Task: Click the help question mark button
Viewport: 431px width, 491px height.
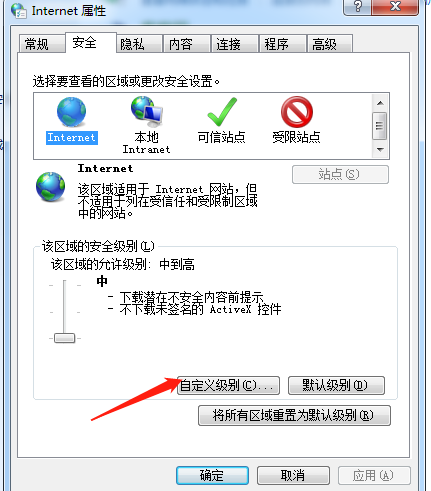Action: coord(357,7)
